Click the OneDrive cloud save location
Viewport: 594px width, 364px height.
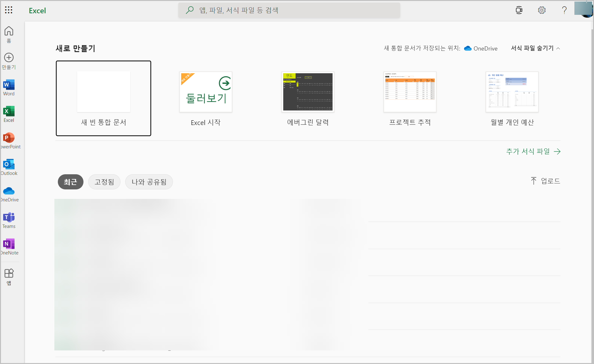(481, 48)
